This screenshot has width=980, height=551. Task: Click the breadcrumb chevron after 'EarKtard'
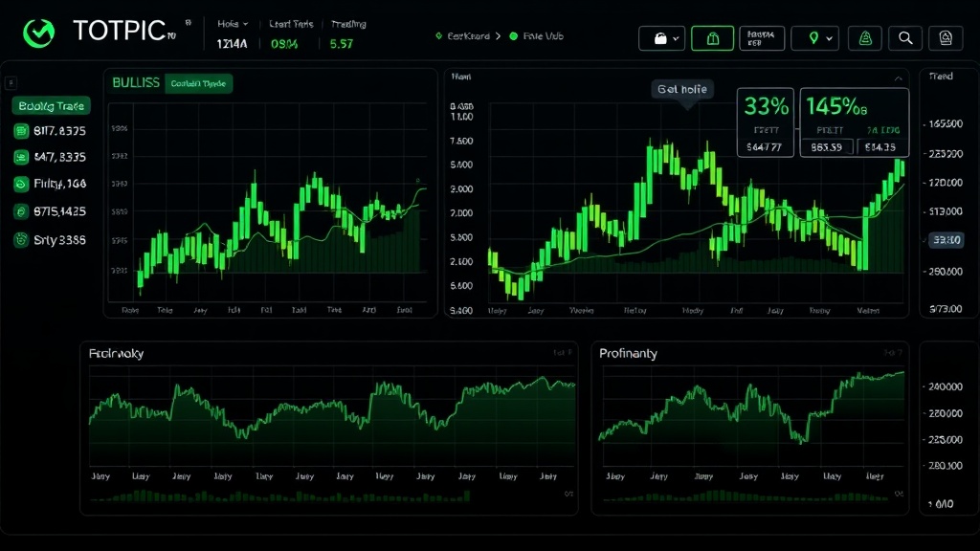[x=498, y=36]
